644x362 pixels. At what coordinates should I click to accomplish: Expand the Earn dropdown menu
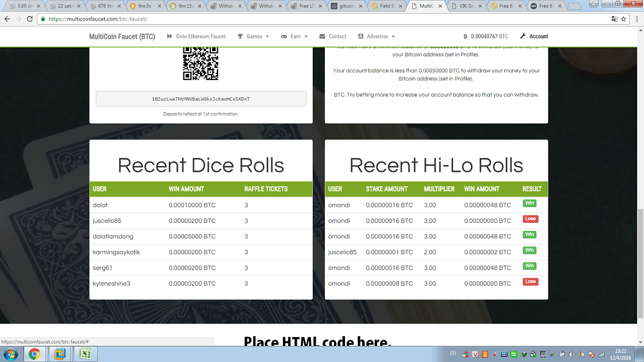coord(294,37)
